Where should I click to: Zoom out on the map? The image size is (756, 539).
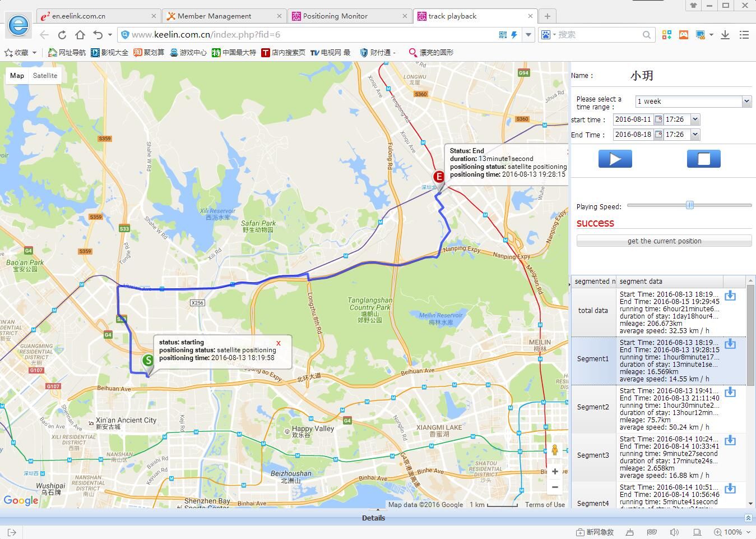[555, 487]
